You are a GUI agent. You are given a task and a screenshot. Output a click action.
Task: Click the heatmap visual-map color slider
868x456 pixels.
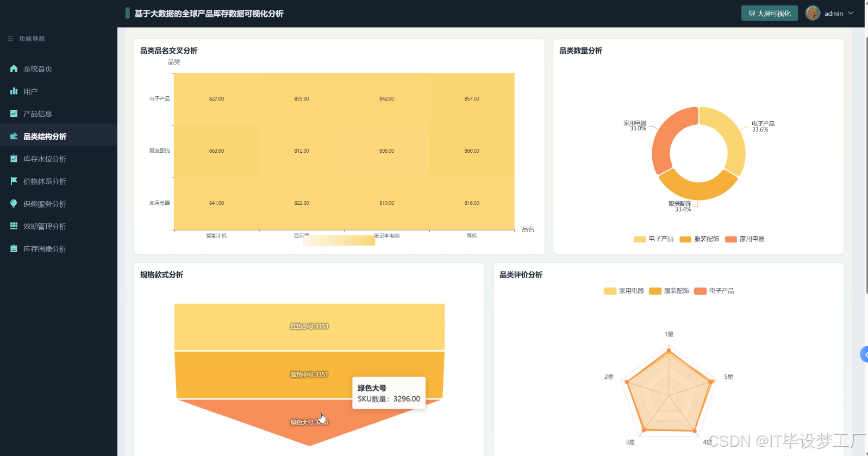click(x=339, y=240)
